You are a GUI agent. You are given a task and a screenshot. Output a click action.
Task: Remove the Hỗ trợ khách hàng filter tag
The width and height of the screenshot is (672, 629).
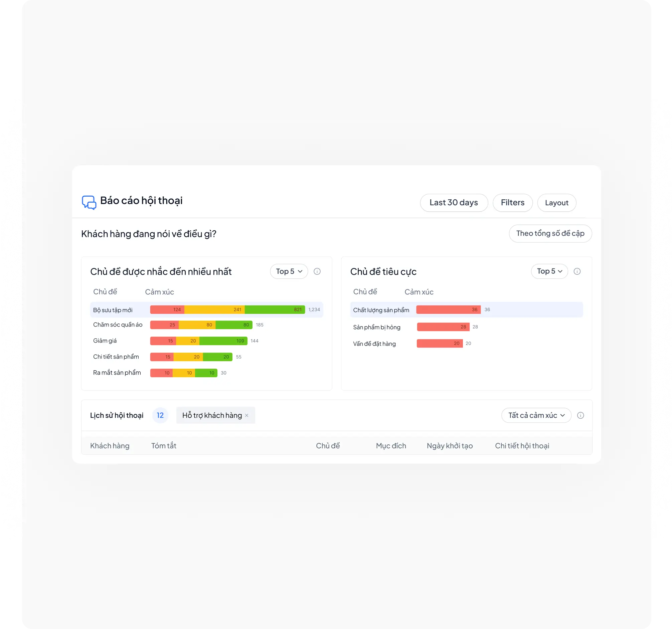coord(246,415)
